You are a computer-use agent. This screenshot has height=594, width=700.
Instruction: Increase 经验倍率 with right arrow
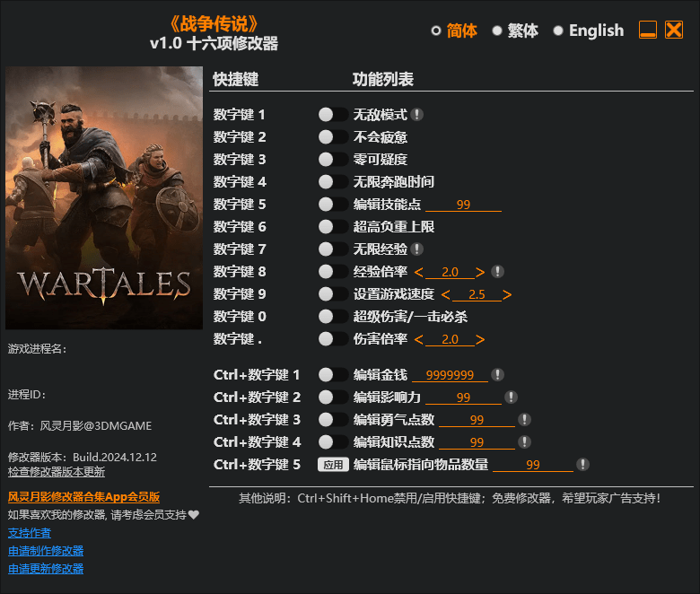click(x=480, y=272)
